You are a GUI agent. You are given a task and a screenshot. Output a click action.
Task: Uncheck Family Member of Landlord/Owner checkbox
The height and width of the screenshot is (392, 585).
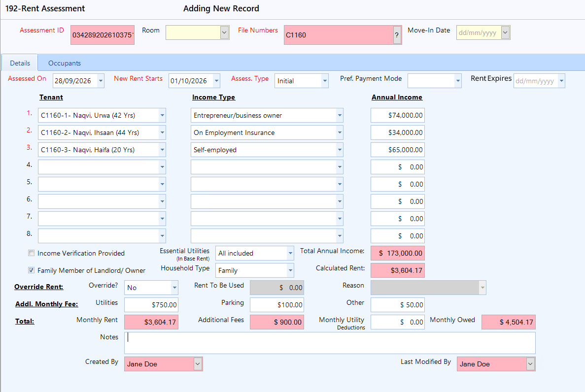tap(32, 270)
